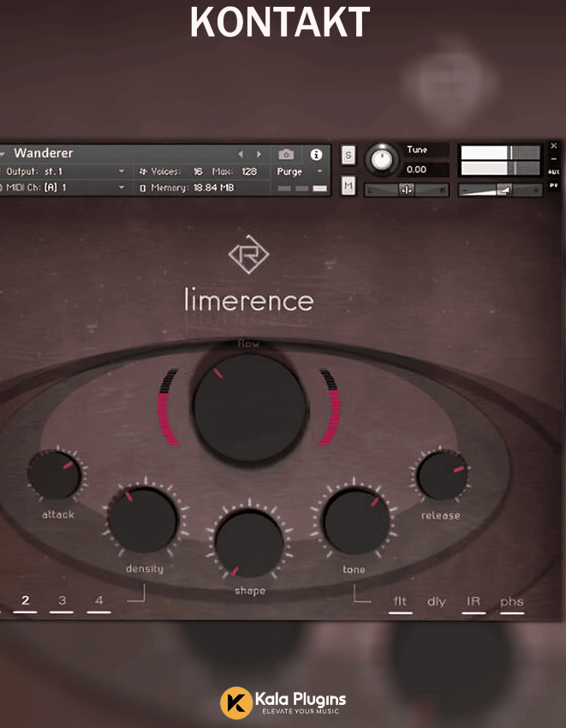Close the instrument with the X icon
Screen dimensions: 566x728
pyautogui.click(x=554, y=146)
